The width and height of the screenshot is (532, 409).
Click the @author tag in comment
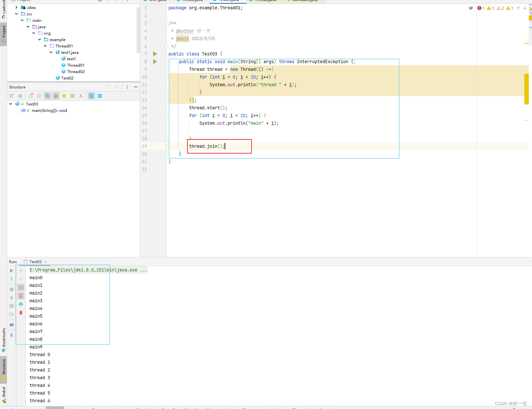(x=185, y=31)
